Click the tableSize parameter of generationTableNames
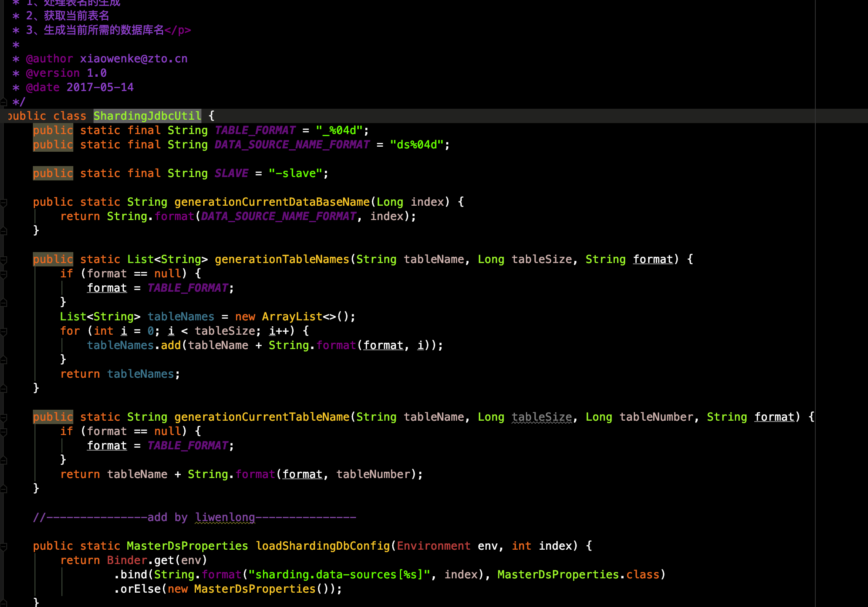This screenshot has height=607, width=868. click(x=541, y=259)
